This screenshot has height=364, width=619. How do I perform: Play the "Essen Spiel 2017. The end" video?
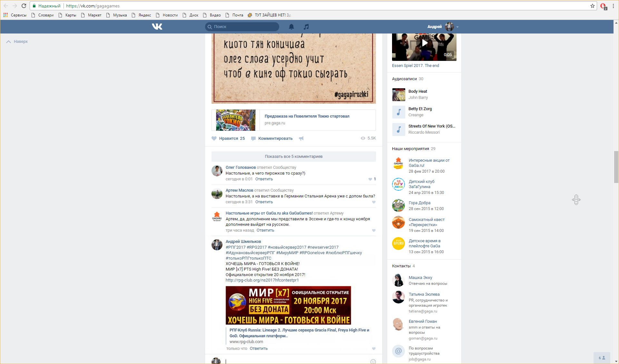coord(425,43)
